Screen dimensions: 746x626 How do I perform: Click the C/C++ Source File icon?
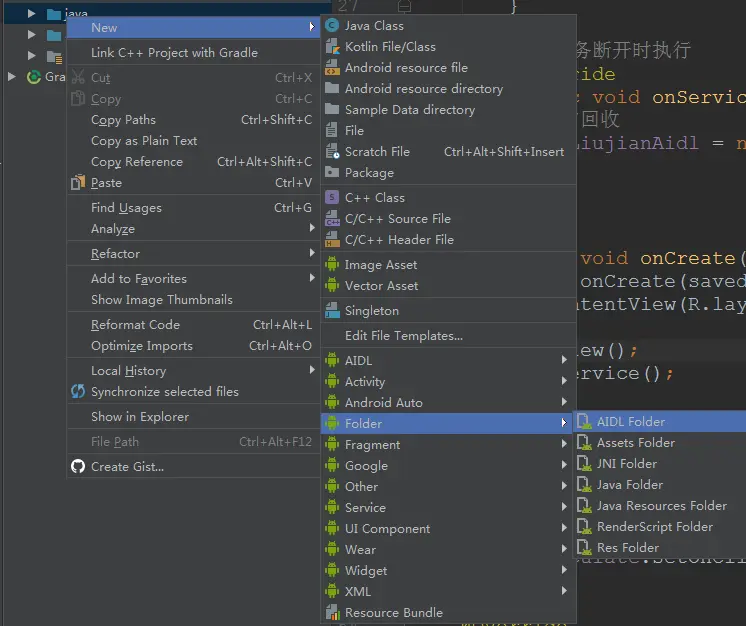click(x=332, y=219)
